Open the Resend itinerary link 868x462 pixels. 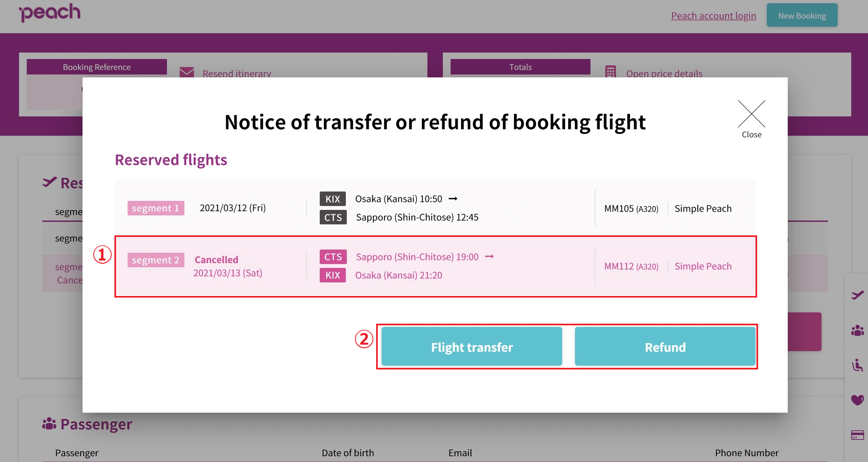237,73
